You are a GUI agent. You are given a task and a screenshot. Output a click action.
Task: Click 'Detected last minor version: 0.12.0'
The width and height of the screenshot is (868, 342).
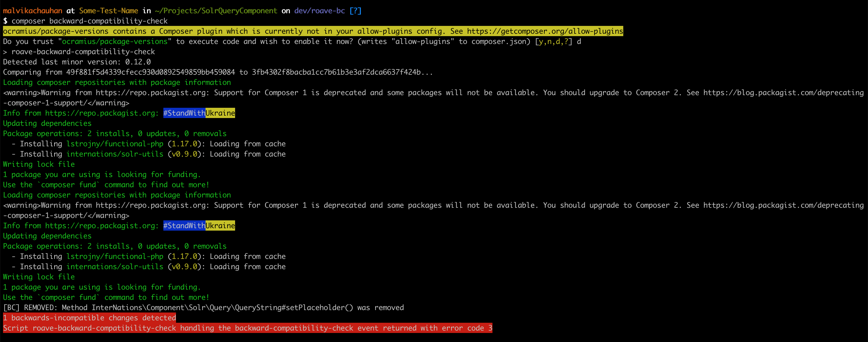tap(77, 62)
